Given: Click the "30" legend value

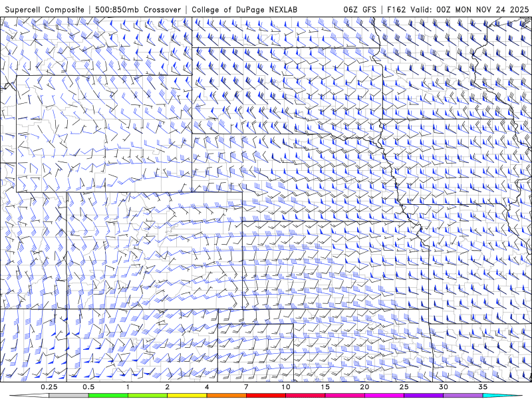Looking at the screenshot, I should pos(443,387).
